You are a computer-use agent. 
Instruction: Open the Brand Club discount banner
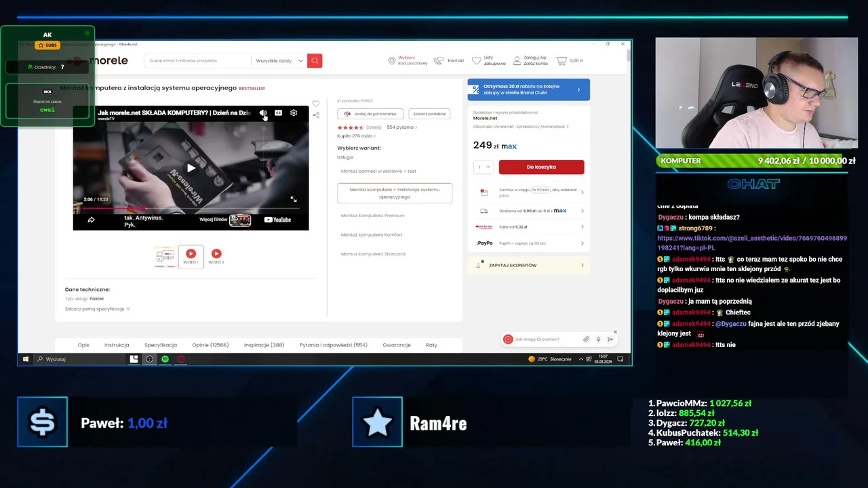pyautogui.click(x=528, y=89)
